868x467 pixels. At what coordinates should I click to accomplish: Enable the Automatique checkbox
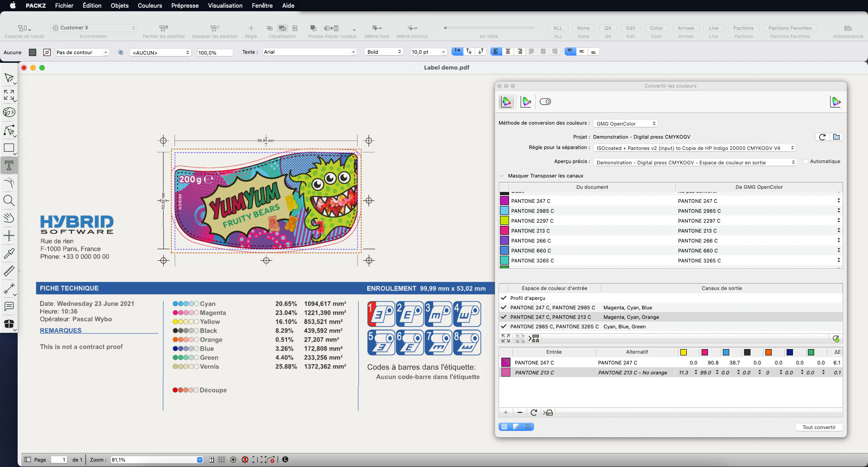pyautogui.click(x=806, y=161)
